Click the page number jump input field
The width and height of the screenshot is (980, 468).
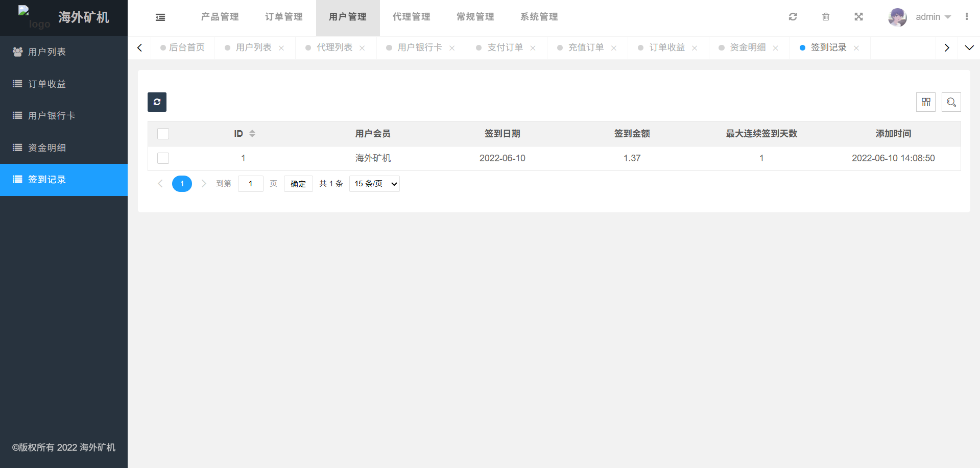tap(250, 184)
